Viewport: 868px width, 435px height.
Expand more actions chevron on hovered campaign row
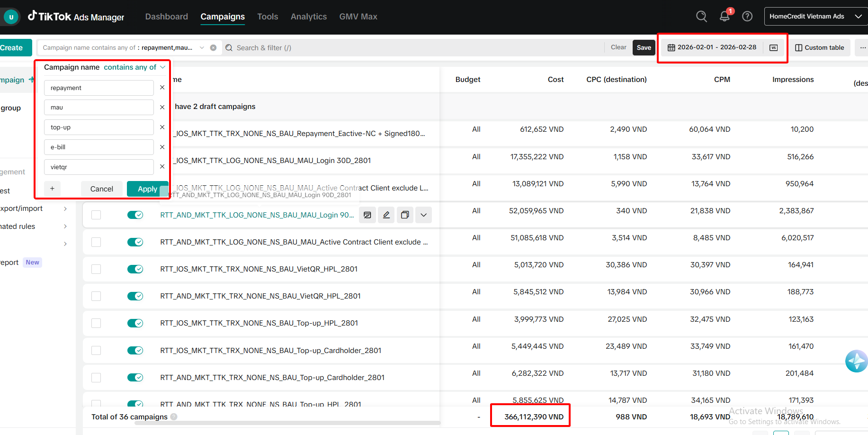(x=423, y=215)
